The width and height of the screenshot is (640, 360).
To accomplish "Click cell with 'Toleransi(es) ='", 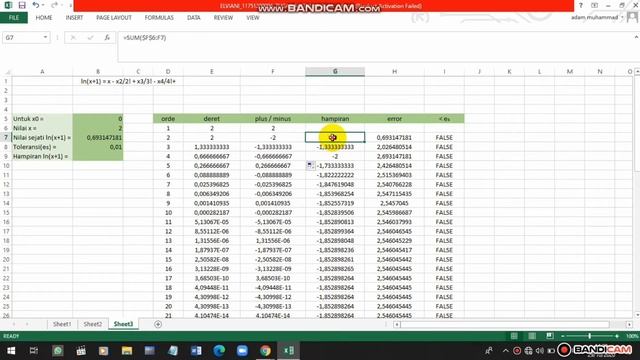I will pyautogui.click(x=42, y=147).
